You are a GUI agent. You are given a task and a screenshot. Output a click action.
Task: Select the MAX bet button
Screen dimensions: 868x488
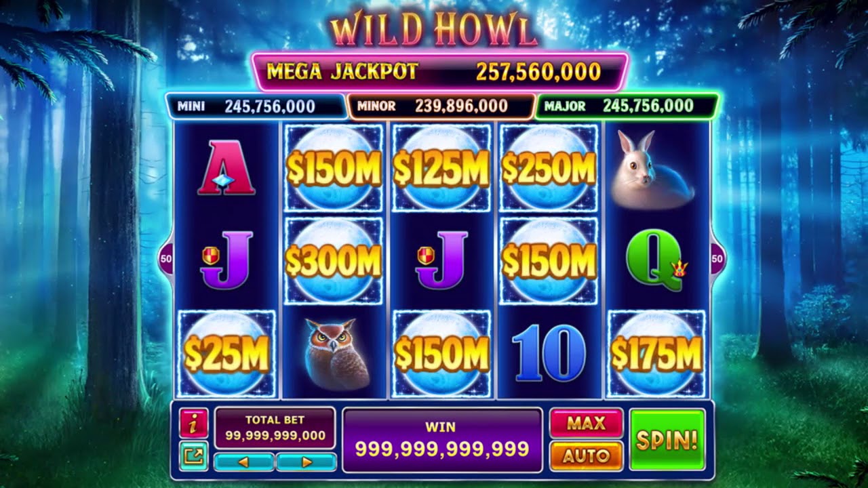point(586,424)
